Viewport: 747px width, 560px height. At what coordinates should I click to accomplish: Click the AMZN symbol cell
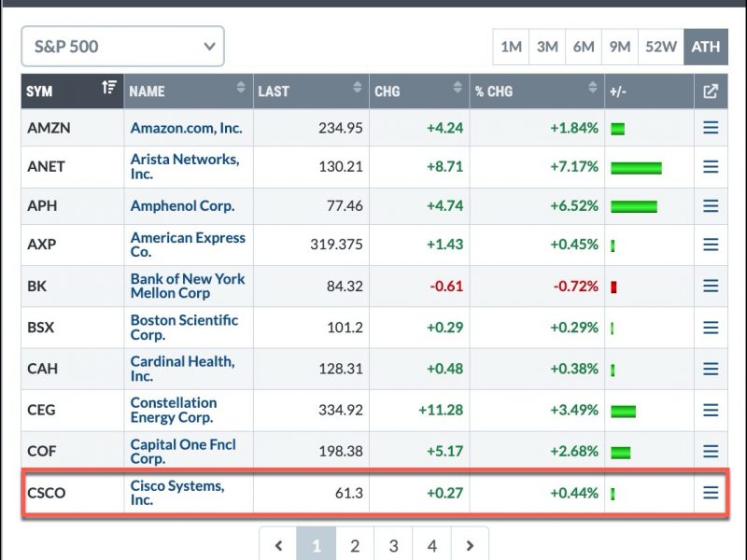(73, 128)
